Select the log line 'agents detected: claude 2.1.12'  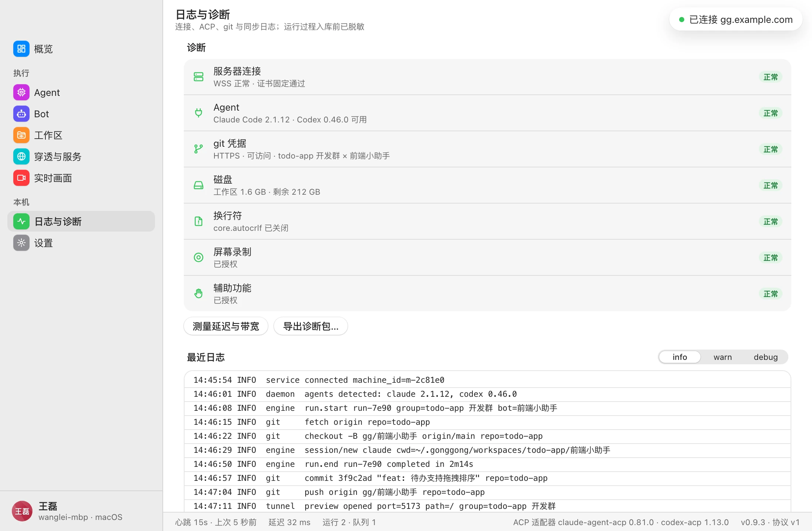487,394
